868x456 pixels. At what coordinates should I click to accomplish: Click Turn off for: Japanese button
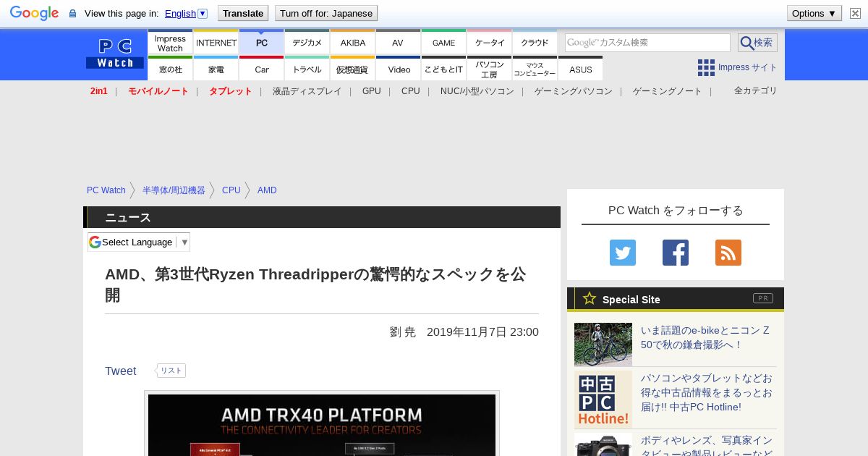click(x=326, y=13)
